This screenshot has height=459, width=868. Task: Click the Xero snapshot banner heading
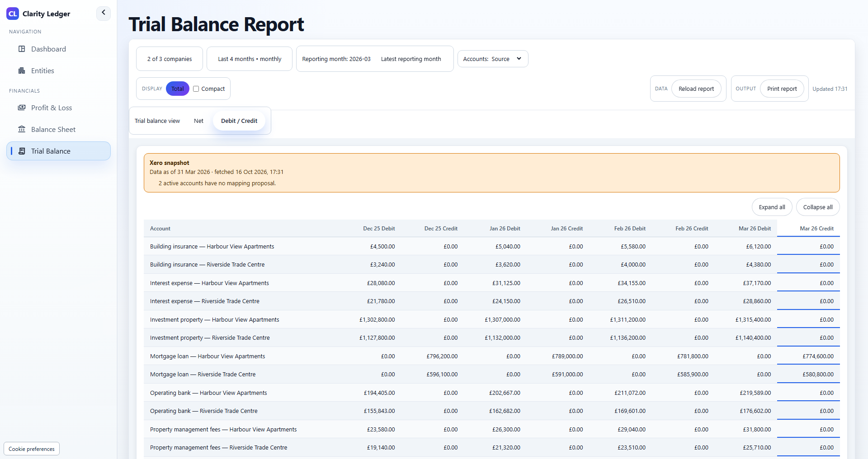coord(170,163)
